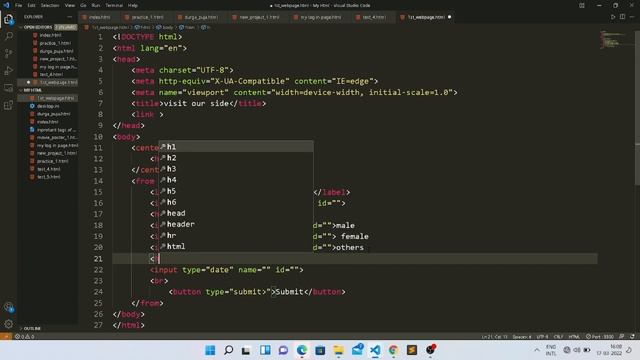Switch to the my log in page.html tab
The image size is (640, 360).
point(318,17)
